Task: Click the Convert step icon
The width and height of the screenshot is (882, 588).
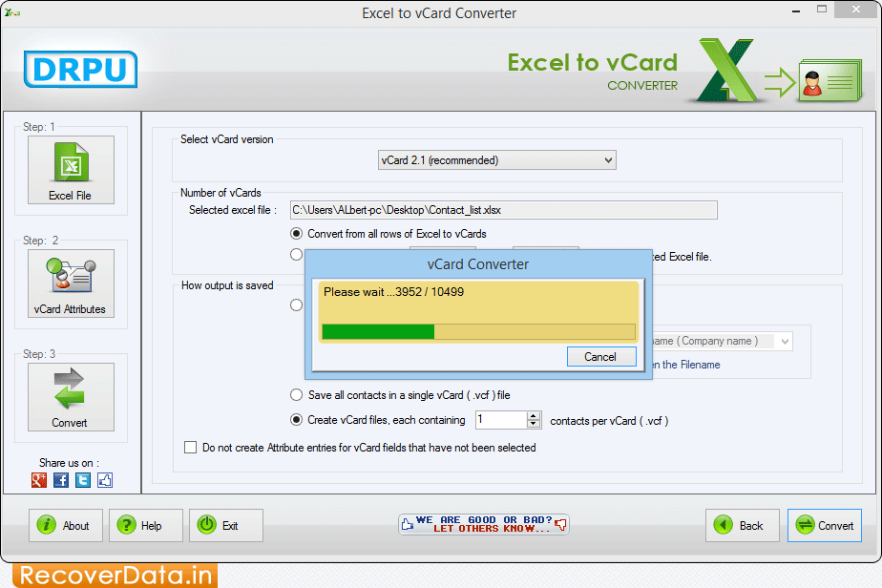Action: point(71,395)
